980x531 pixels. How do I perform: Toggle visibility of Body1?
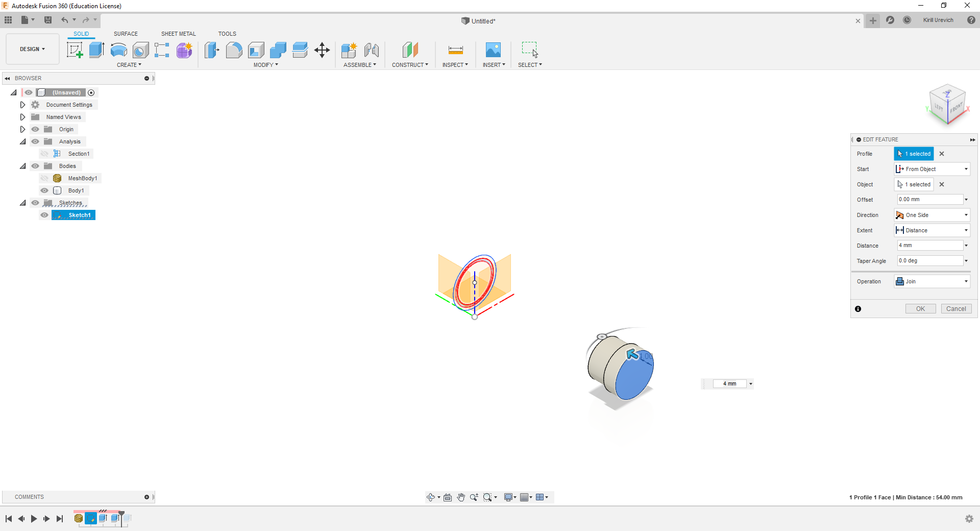click(x=45, y=190)
